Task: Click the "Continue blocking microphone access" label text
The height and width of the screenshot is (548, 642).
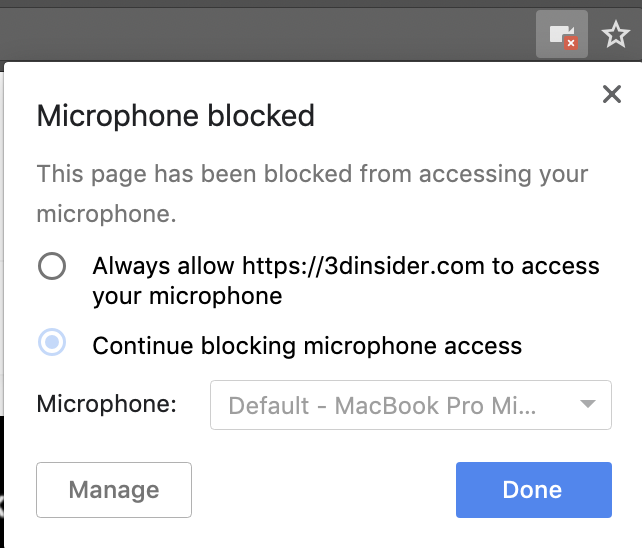Action: tap(307, 346)
